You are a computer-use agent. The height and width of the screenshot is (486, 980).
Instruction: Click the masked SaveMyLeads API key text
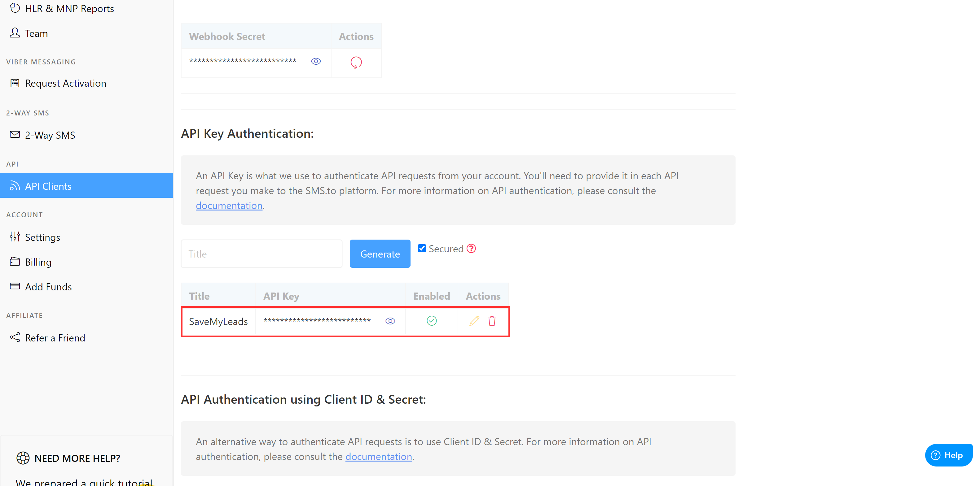point(317,321)
